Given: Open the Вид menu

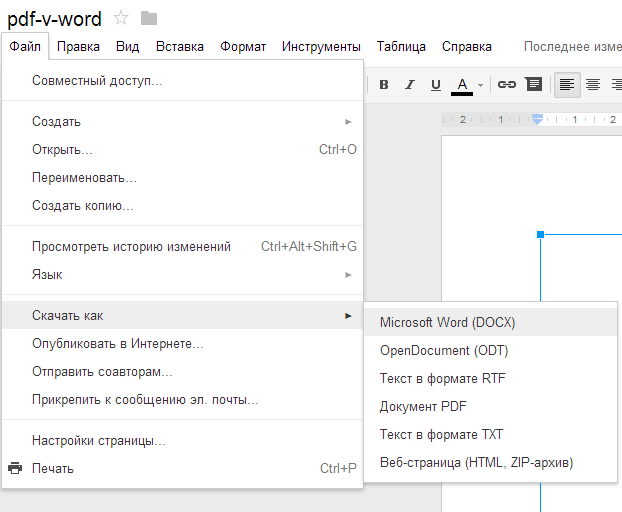Looking at the screenshot, I should [127, 46].
